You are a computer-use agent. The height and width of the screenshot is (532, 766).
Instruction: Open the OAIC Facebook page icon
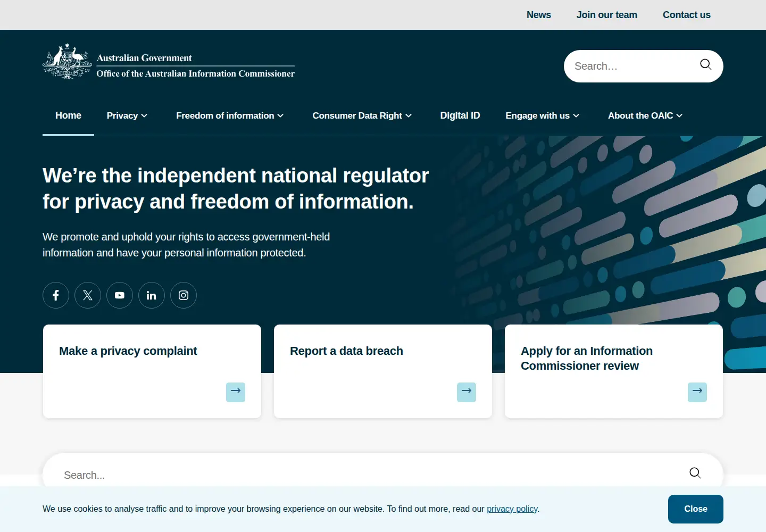[x=56, y=295]
